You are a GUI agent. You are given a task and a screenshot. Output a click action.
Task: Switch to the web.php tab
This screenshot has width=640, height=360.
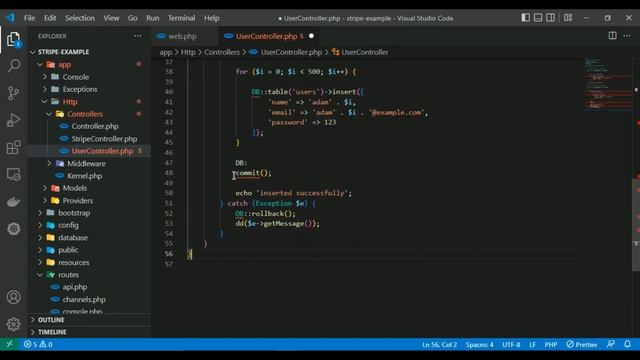(184, 36)
